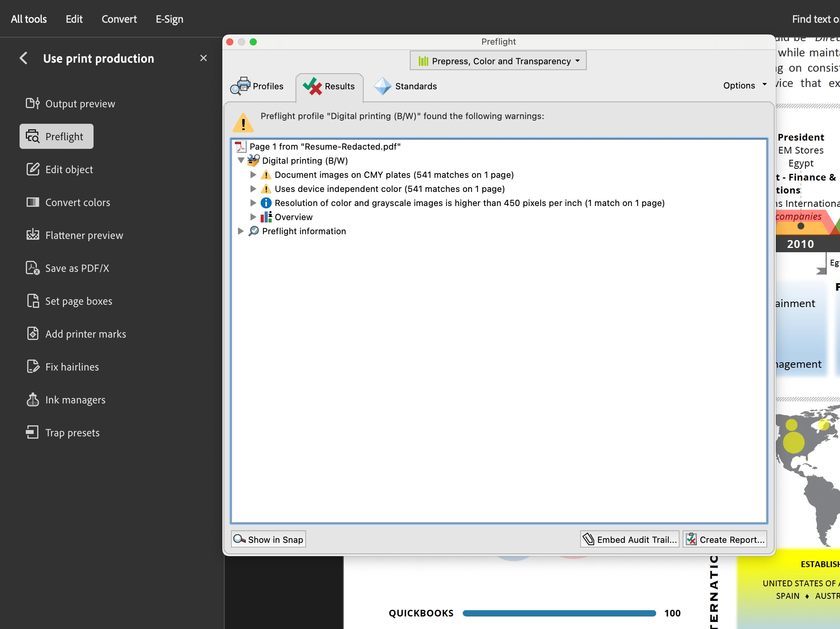This screenshot has height=629, width=840.
Task: Go back from Use print production panel
Action: [x=23, y=58]
